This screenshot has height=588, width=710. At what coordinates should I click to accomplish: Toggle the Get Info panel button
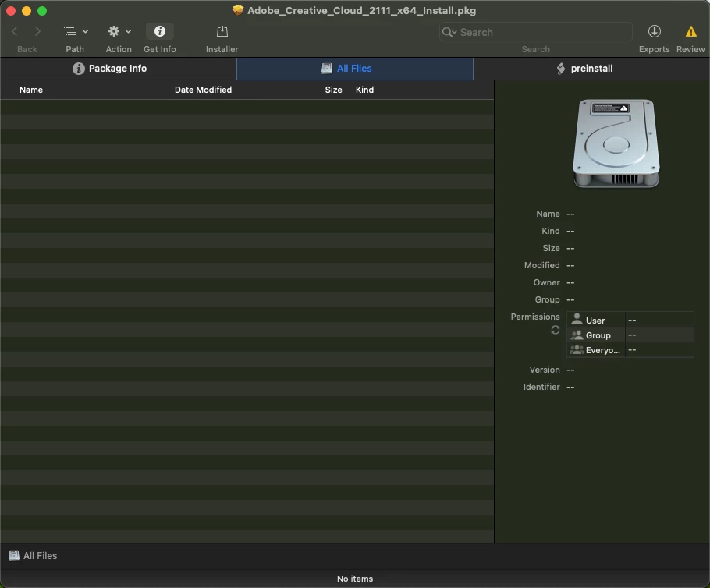click(x=160, y=31)
